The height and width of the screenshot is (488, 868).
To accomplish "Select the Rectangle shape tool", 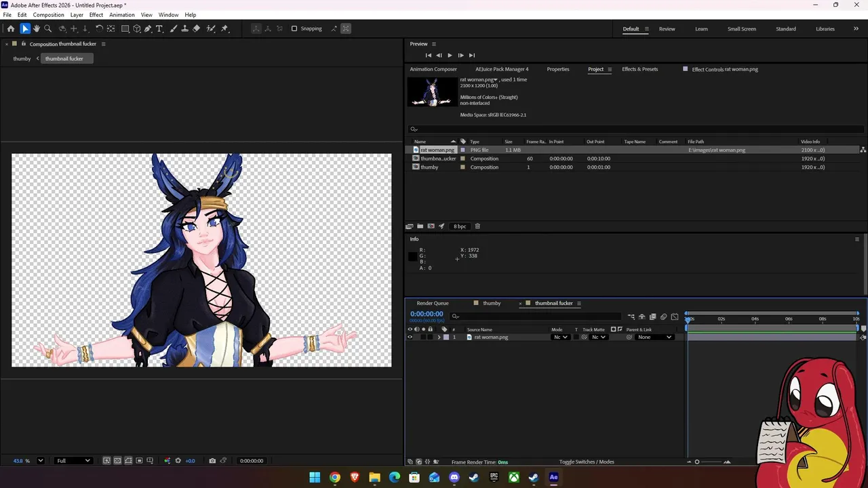I will pyautogui.click(x=125, y=28).
